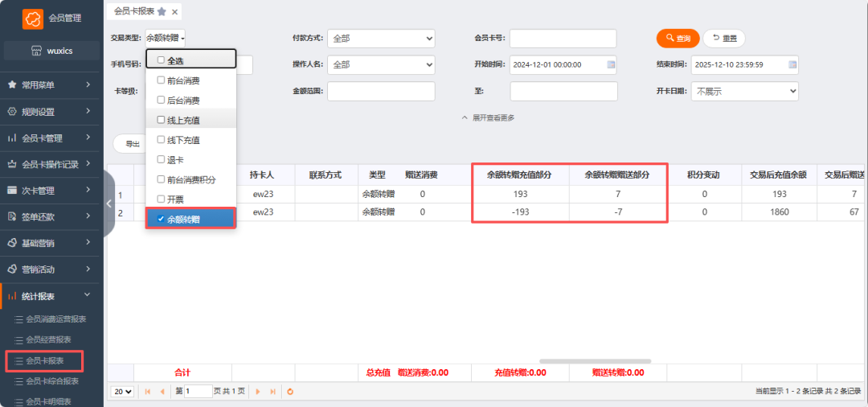This screenshot has width=868, height=407.
Task: Open the 操作人名 dropdown
Action: click(382, 65)
